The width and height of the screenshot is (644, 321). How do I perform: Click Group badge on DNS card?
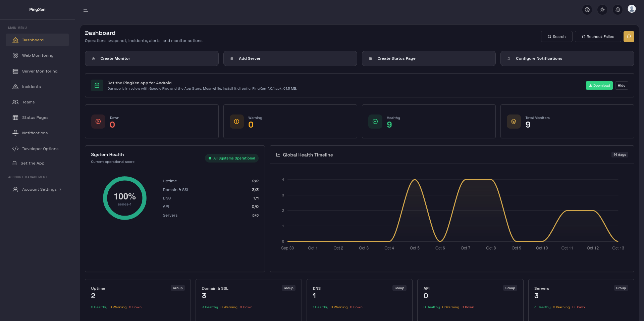point(399,288)
